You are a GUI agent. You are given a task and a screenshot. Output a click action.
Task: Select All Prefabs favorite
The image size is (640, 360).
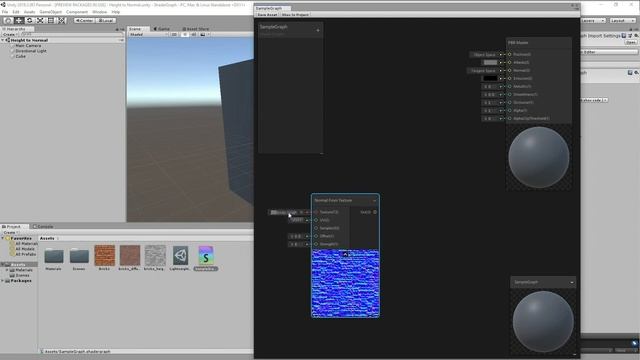[x=26, y=254]
